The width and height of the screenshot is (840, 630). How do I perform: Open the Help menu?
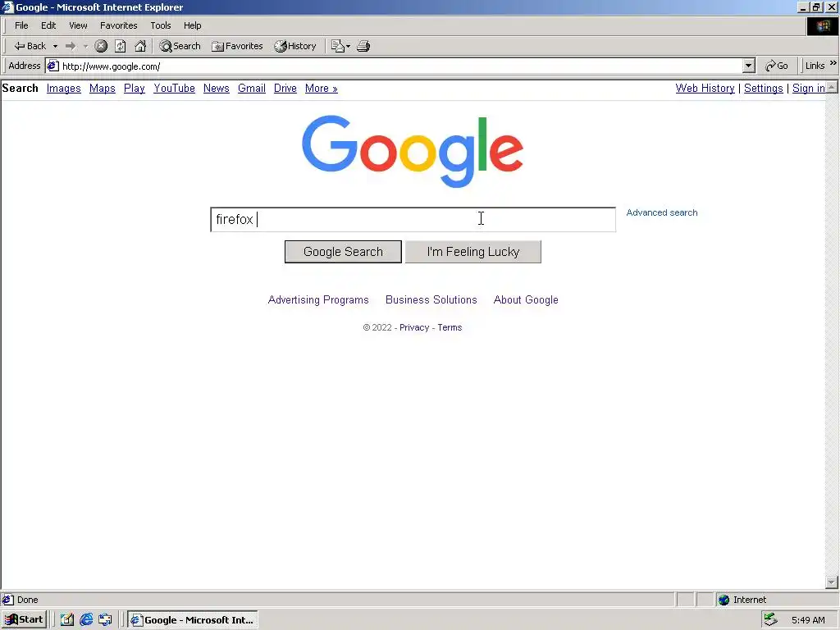pos(192,25)
